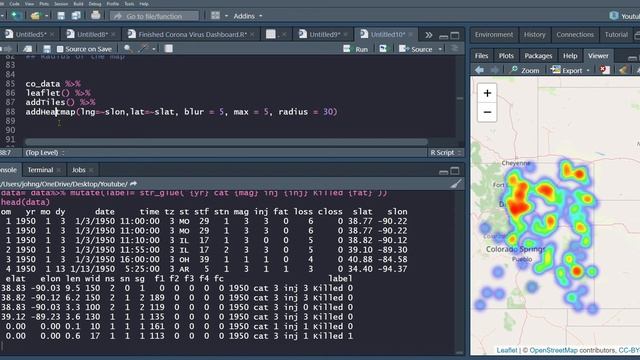Open the OpenStreetMap contributors link
Viewport: 640px width, 360px height.
click(x=553, y=350)
